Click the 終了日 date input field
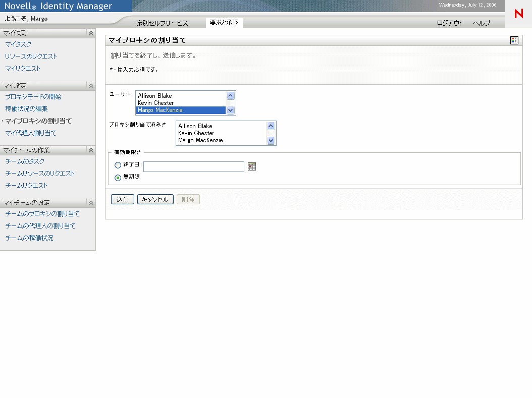 194,167
